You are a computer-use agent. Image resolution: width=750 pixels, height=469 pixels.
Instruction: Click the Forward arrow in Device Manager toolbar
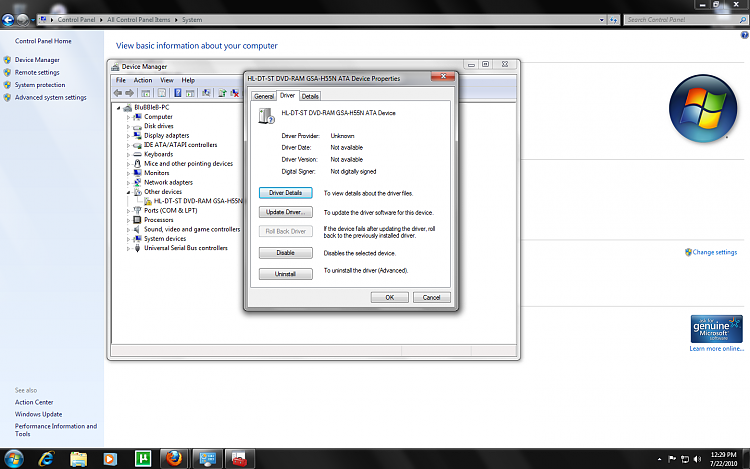point(129,93)
